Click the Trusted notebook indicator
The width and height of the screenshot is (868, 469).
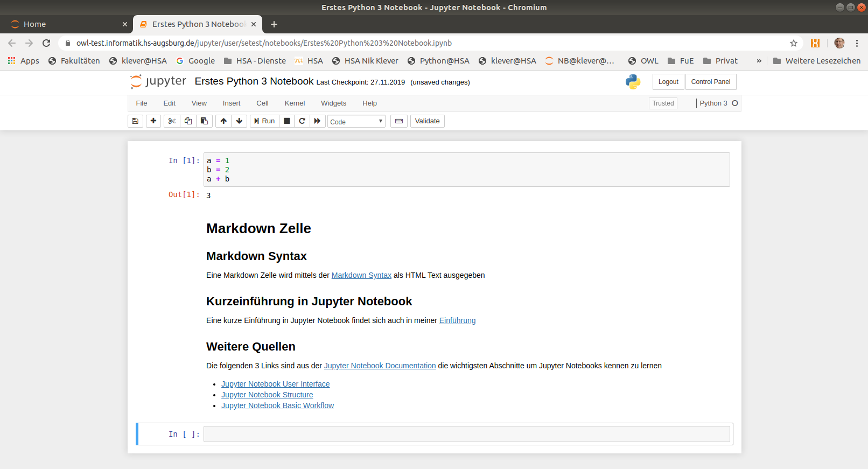click(663, 103)
